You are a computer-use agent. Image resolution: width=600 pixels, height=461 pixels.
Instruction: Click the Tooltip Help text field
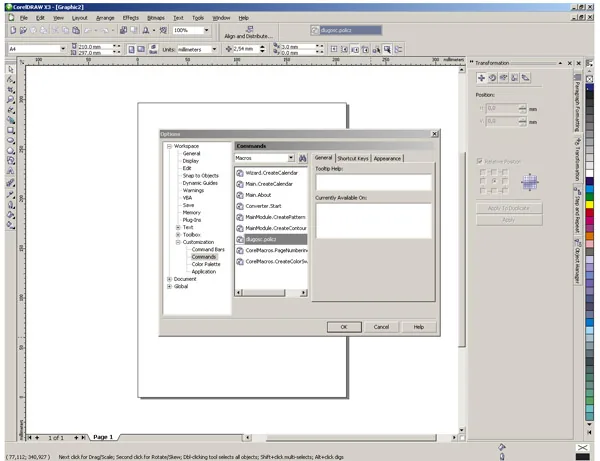coord(372,182)
